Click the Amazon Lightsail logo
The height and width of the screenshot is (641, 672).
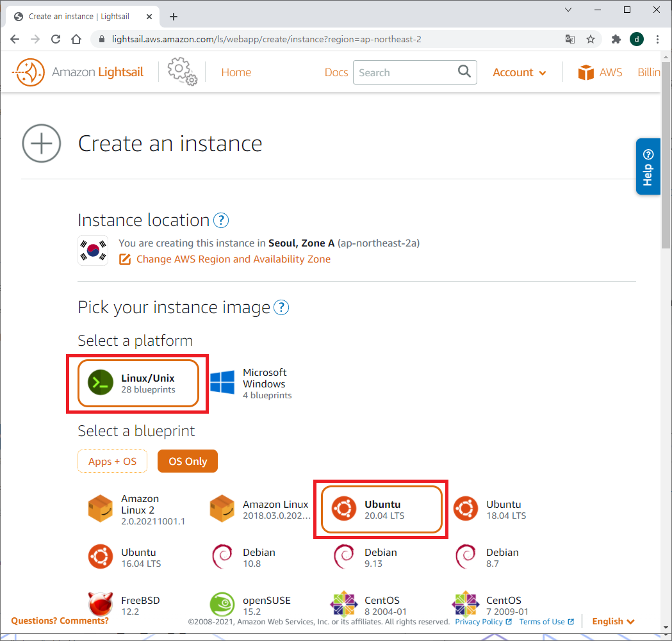pos(78,72)
